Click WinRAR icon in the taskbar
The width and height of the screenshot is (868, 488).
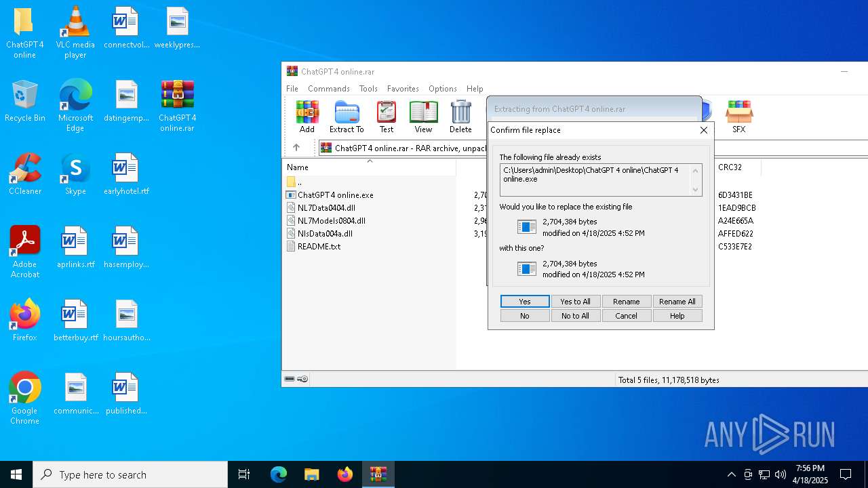(x=378, y=474)
